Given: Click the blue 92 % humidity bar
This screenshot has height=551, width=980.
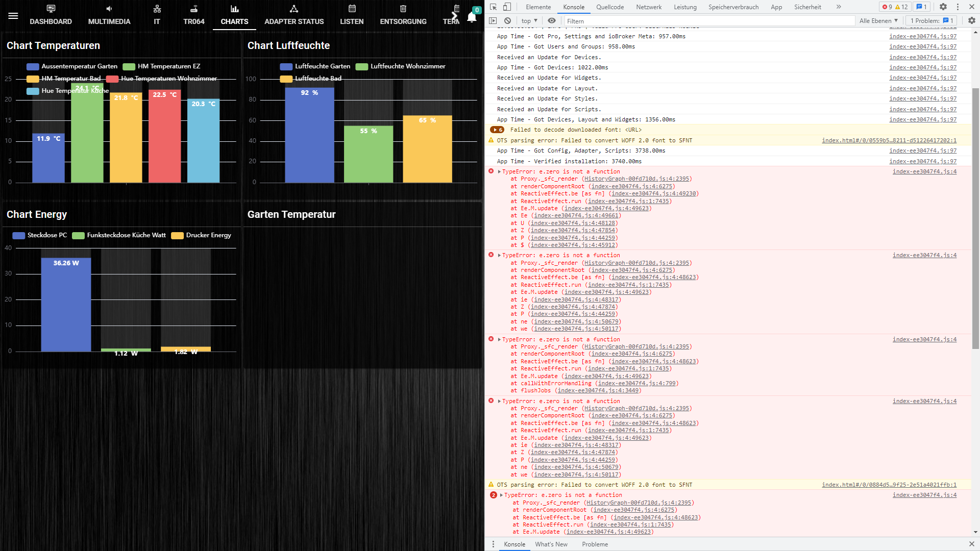Looking at the screenshot, I should [309, 135].
